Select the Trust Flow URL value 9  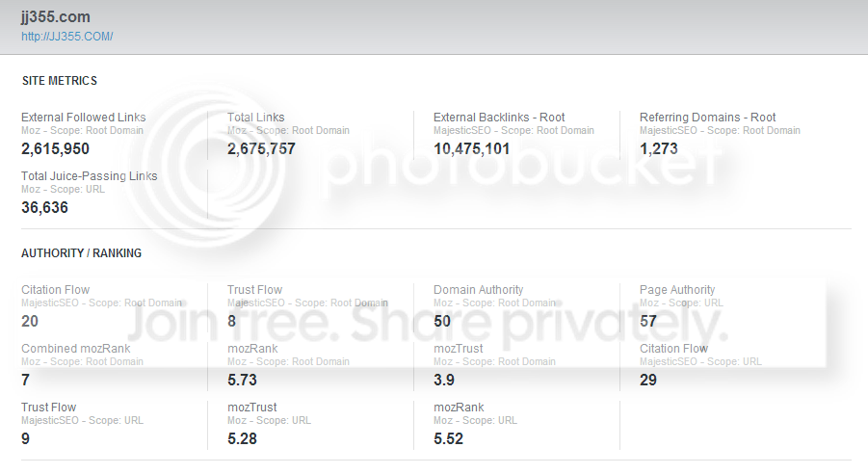[x=25, y=438]
